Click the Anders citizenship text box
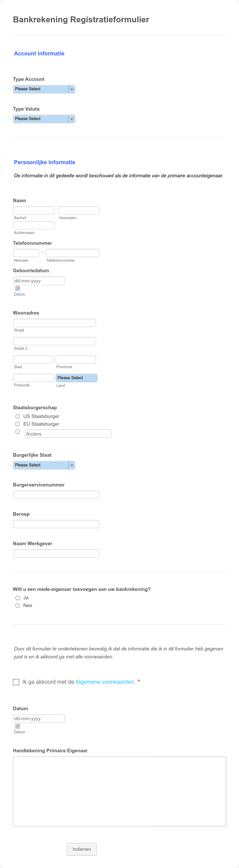The image size is (239, 868). pos(68,433)
